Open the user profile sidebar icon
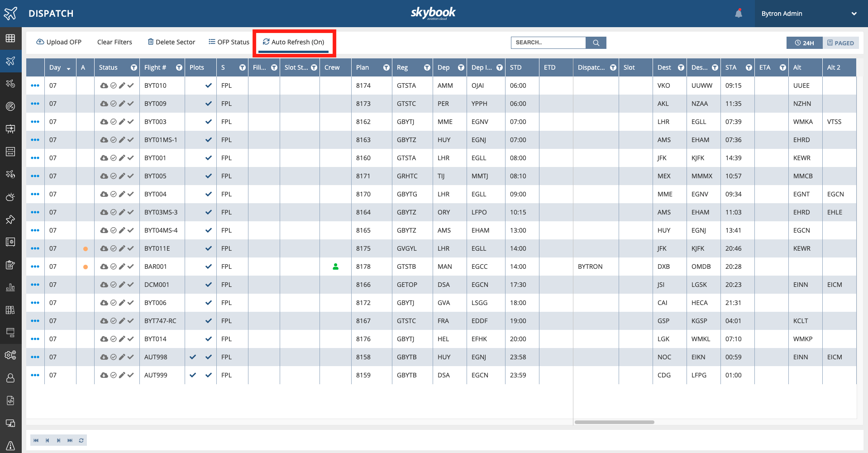Image resolution: width=868 pixels, height=453 pixels. pos(10,378)
